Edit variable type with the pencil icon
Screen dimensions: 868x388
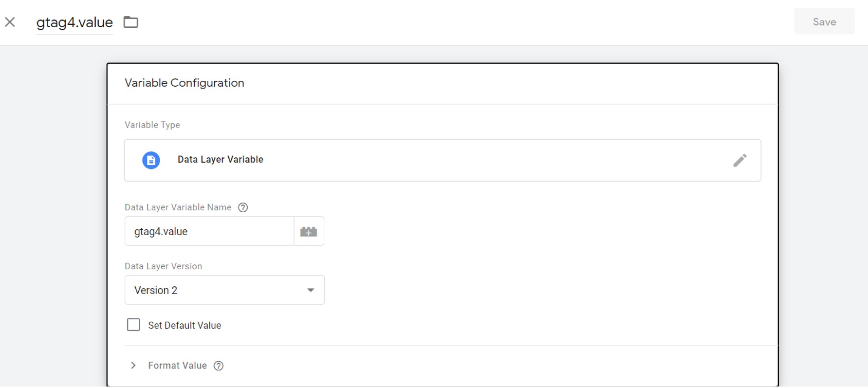[x=739, y=160]
